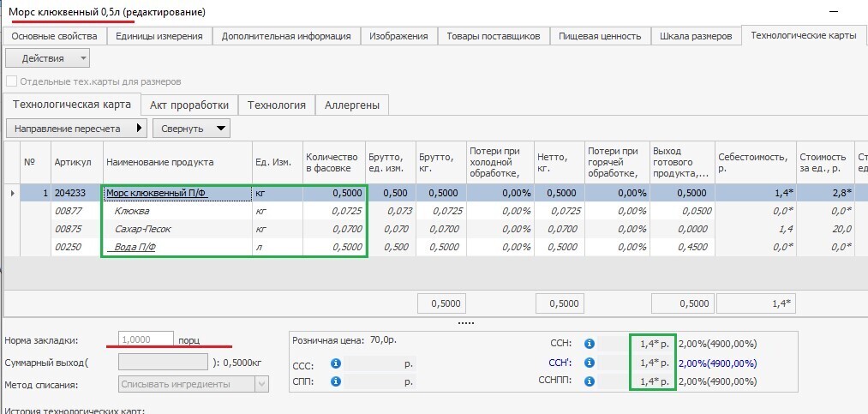
Task: Toggle Отдельные тех.карты для размеров checkbox
Action: coord(11,81)
